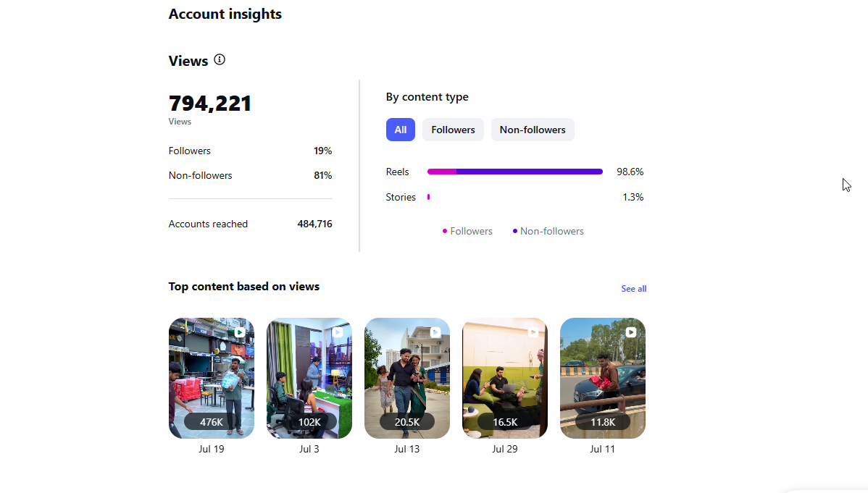Viewport: 868px width, 493px height.
Task: Click the Views info icon
Action: coord(220,60)
